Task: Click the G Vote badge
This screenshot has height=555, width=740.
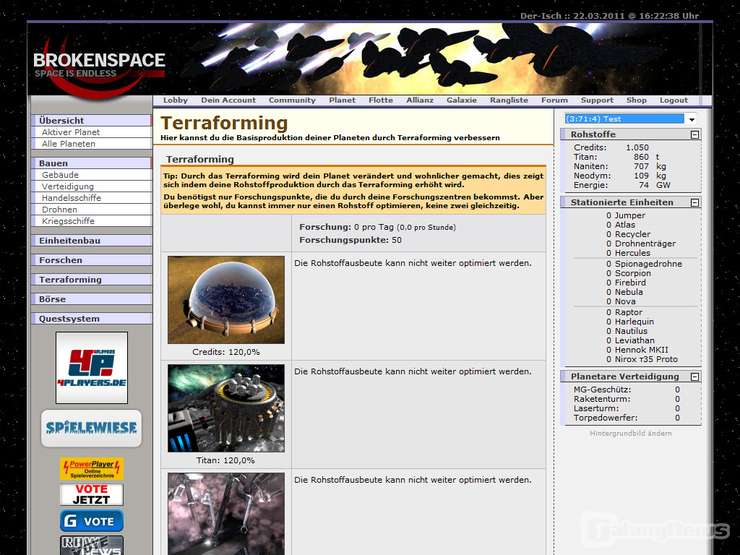Action: point(92,521)
